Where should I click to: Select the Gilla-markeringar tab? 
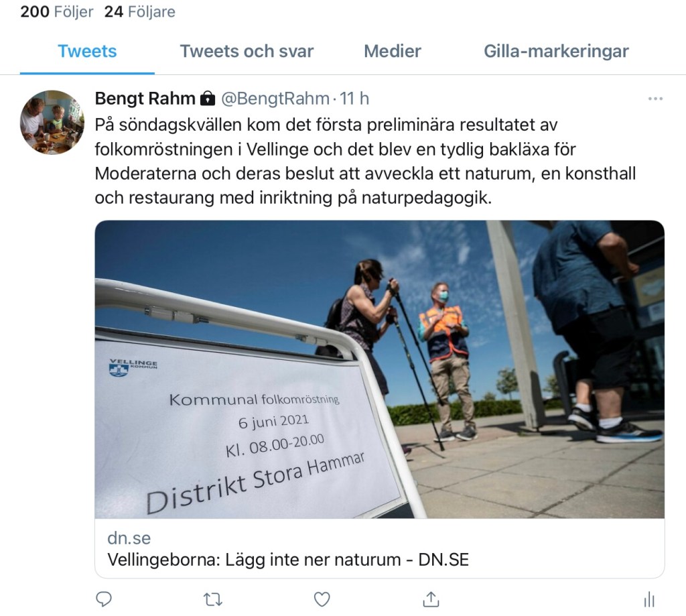(x=556, y=51)
